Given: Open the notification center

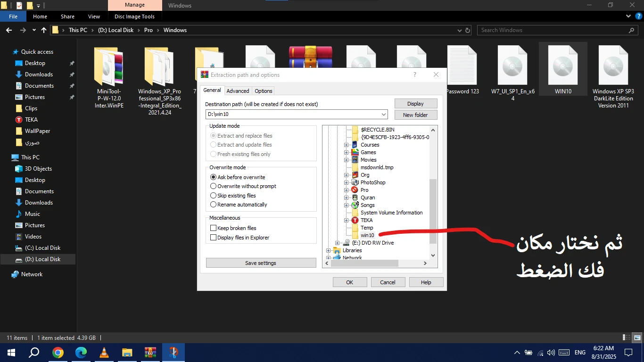Looking at the screenshot, I should tap(628, 353).
